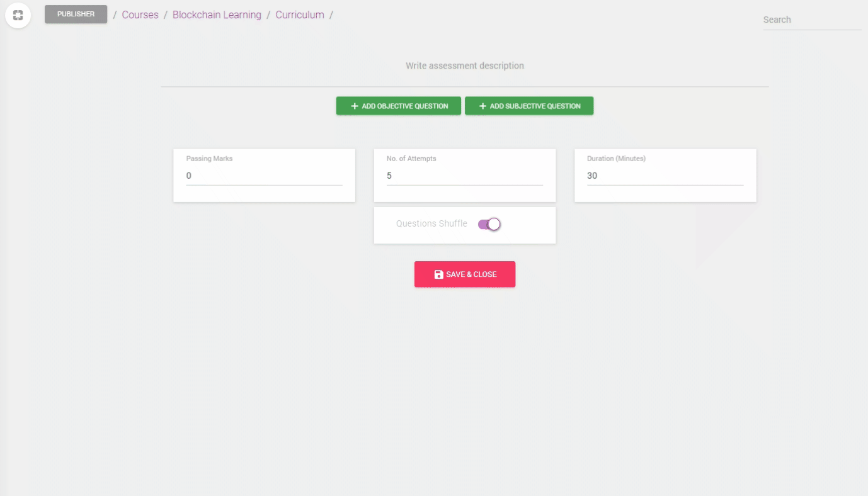
Task: Edit the No. of Attempts field
Action: tap(465, 176)
